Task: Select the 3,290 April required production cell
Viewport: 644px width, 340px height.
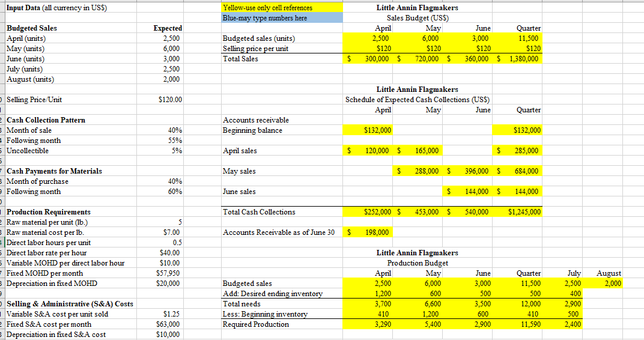Action: pos(368,324)
